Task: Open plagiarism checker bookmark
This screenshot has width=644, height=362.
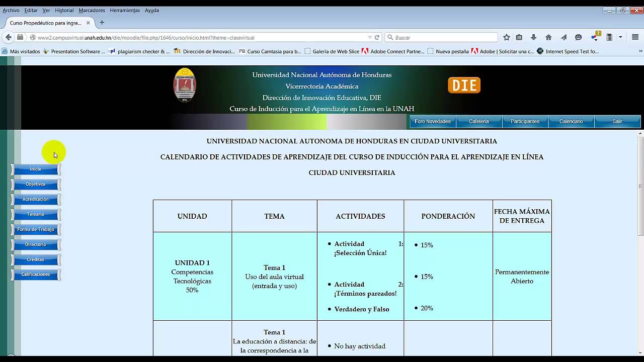Action: [139, 51]
